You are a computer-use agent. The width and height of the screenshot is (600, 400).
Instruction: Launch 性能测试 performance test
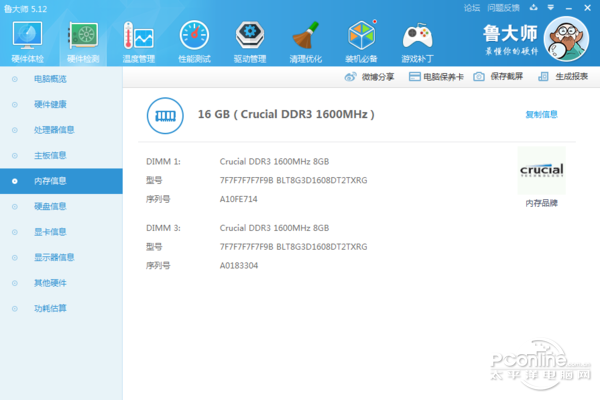[194, 40]
